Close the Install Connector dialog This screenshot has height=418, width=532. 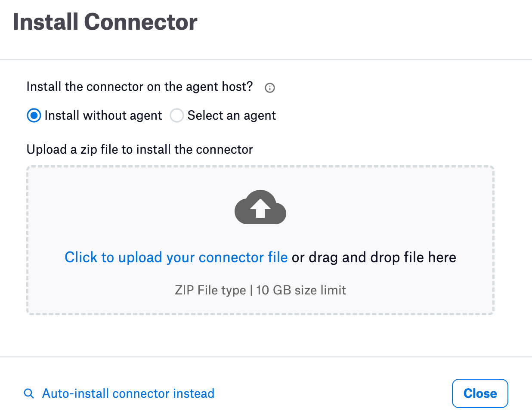[x=480, y=393]
